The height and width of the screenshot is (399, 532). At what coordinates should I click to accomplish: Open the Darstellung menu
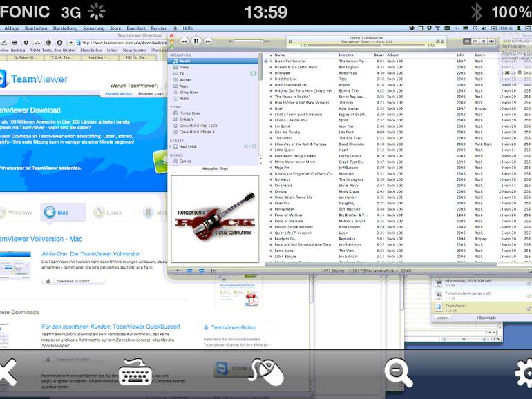[65, 28]
